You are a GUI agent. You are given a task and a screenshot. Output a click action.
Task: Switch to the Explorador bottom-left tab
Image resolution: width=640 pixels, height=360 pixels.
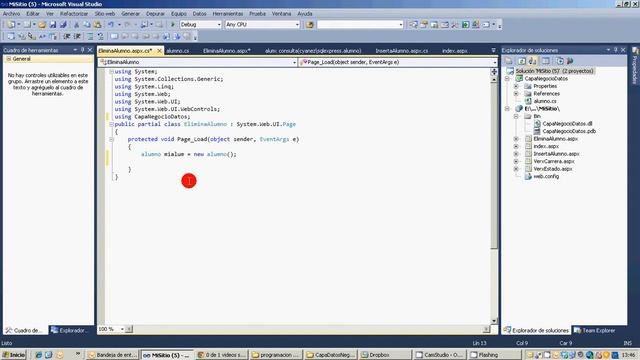(x=69, y=330)
